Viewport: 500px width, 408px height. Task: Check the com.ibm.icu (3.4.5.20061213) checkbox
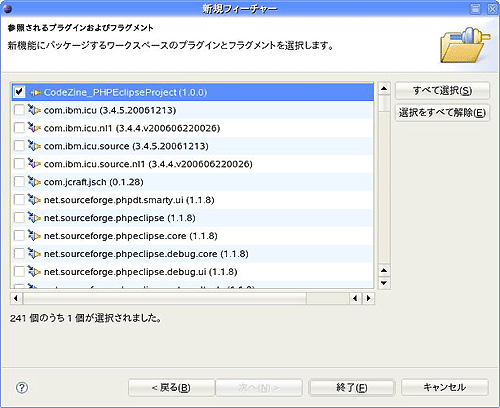coord(19,110)
